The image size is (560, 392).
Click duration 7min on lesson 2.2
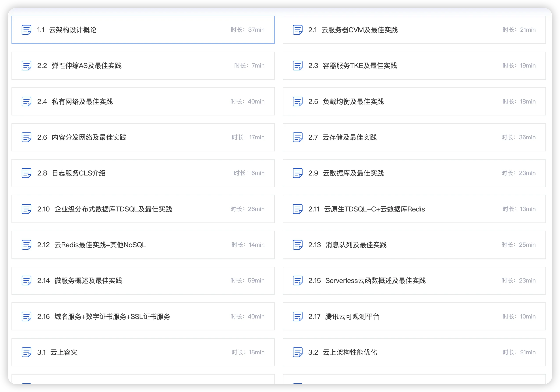coord(249,66)
